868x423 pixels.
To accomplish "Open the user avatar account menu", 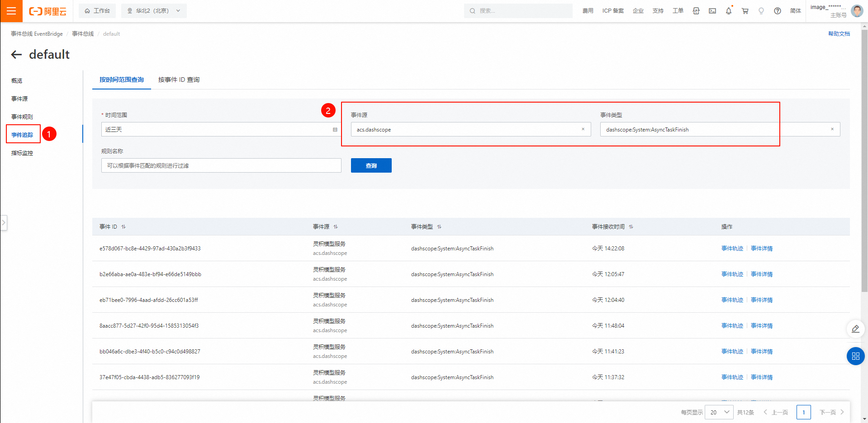I will tap(857, 11).
